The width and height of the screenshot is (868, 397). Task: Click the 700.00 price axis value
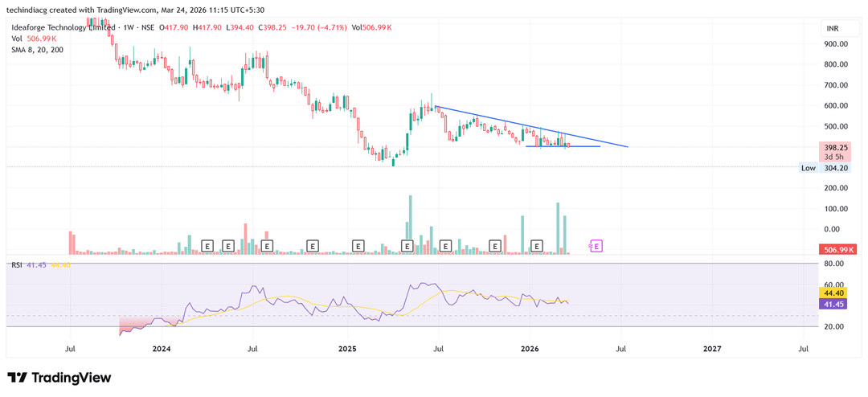point(837,85)
